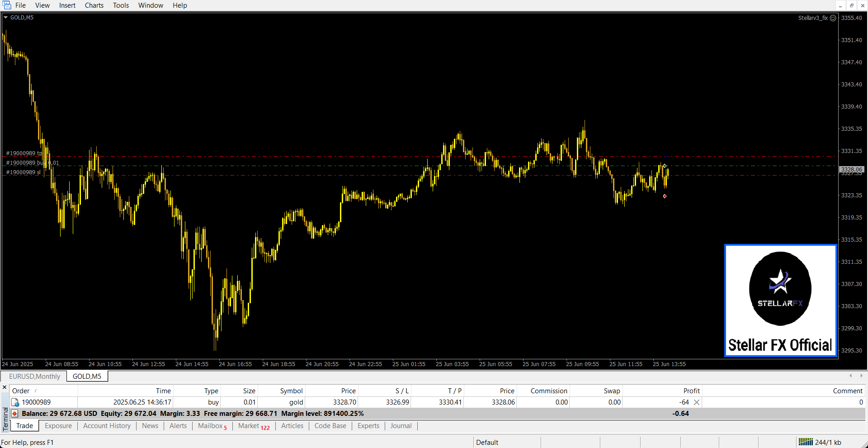Expand the GOLD,M5 chart title triangle

click(6, 18)
